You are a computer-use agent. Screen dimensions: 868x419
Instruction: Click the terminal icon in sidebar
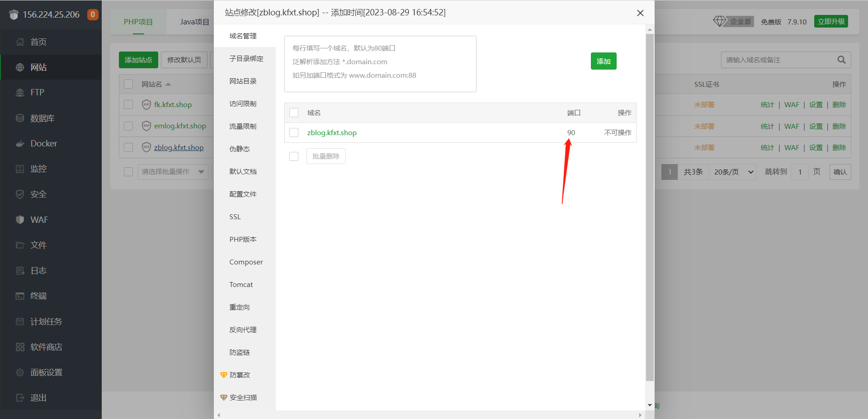point(20,296)
